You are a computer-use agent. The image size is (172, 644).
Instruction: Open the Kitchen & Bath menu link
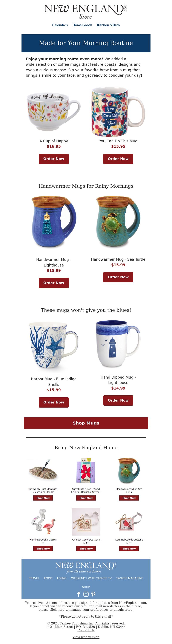[108, 25]
